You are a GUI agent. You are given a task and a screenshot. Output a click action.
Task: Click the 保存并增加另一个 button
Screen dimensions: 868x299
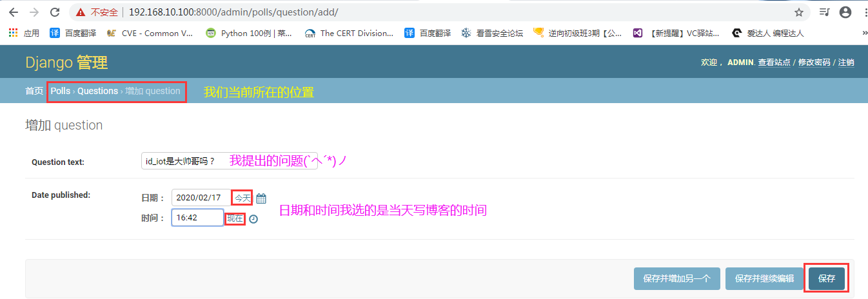pos(676,279)
